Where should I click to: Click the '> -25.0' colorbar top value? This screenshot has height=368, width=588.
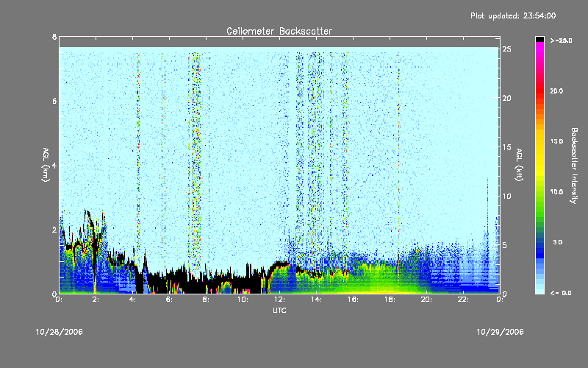tap(562, 40)
